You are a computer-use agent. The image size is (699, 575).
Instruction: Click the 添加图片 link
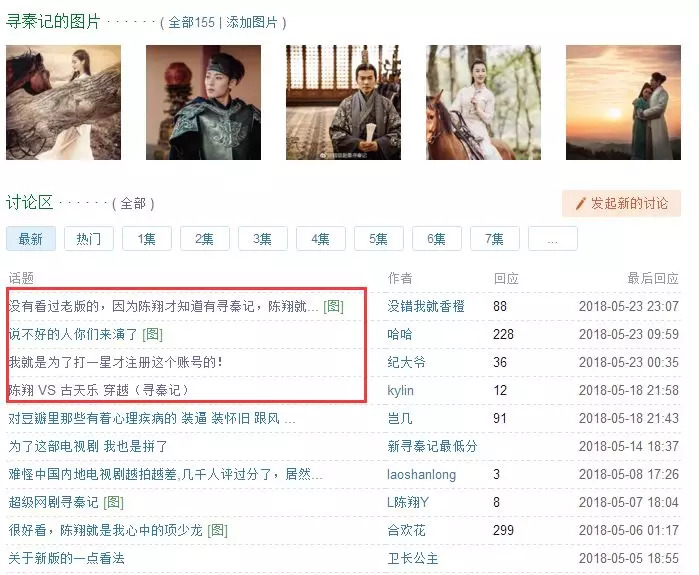[251, 22]
